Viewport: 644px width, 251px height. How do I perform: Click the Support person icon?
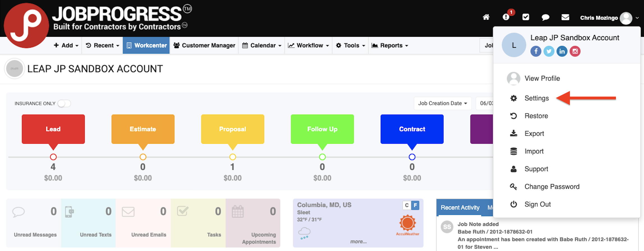point(513,169)
